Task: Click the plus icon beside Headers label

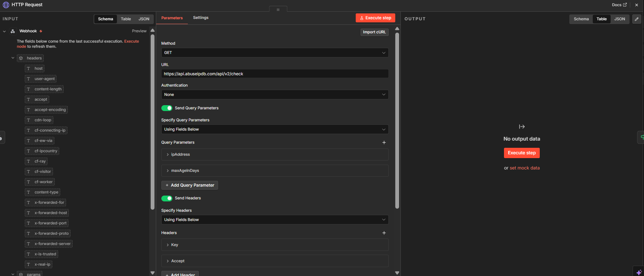Action: tap(384, 233)
